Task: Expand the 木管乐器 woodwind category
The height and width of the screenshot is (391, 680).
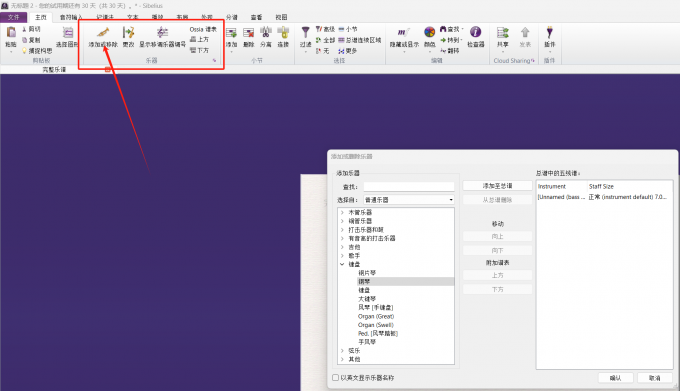Action: click(342, 212)
